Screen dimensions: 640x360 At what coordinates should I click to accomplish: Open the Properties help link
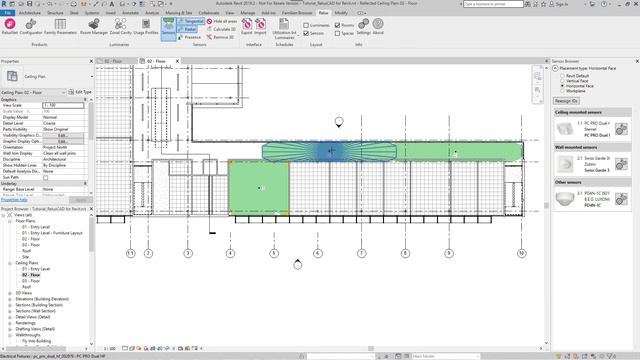[14, 200]
